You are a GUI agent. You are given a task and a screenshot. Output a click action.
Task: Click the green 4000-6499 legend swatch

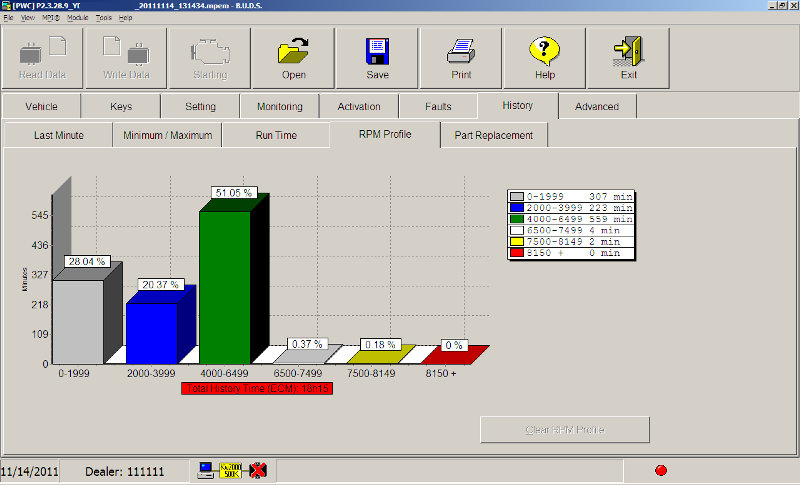[x=517, y=219]
